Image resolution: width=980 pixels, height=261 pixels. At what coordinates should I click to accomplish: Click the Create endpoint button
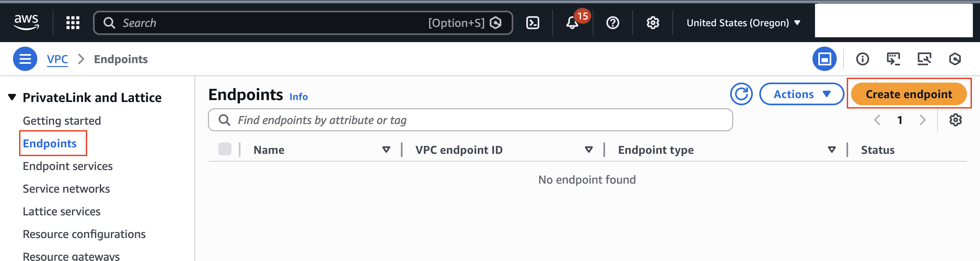point(909,94)
